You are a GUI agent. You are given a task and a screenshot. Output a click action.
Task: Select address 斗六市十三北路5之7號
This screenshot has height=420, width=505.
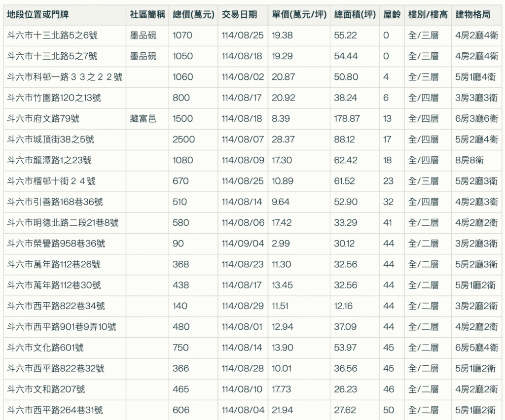click(x=52, y=56)
